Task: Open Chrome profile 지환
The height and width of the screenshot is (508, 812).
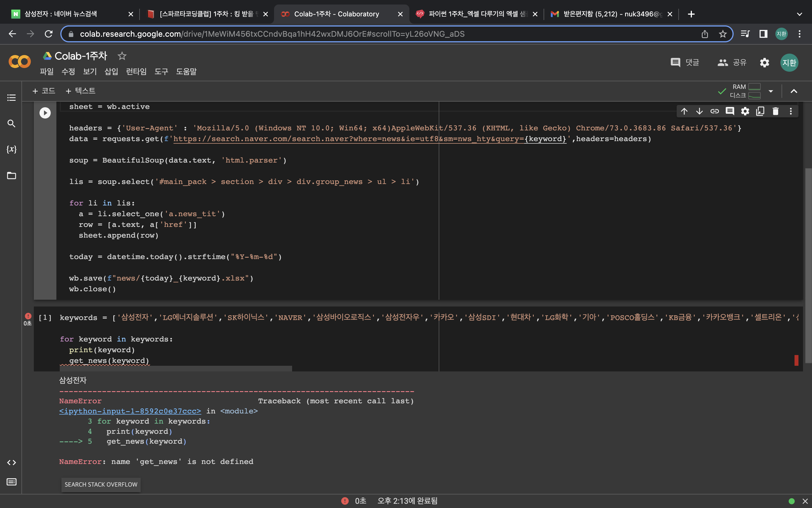Action: pos(782,34)
